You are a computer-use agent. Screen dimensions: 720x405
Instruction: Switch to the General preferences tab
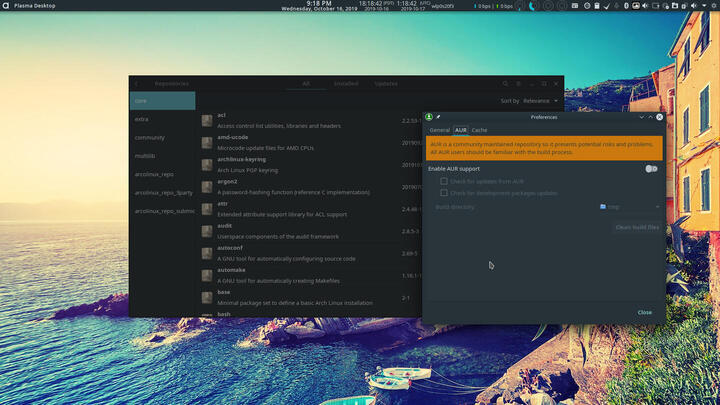coord(439,130)
